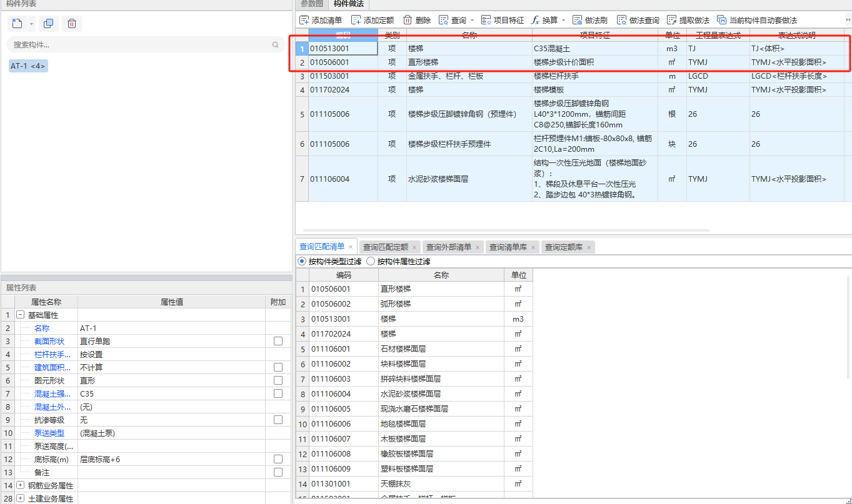852x504 pixels.
Task: Click the 做法刷 toolbar button
Action: point(589,20)
